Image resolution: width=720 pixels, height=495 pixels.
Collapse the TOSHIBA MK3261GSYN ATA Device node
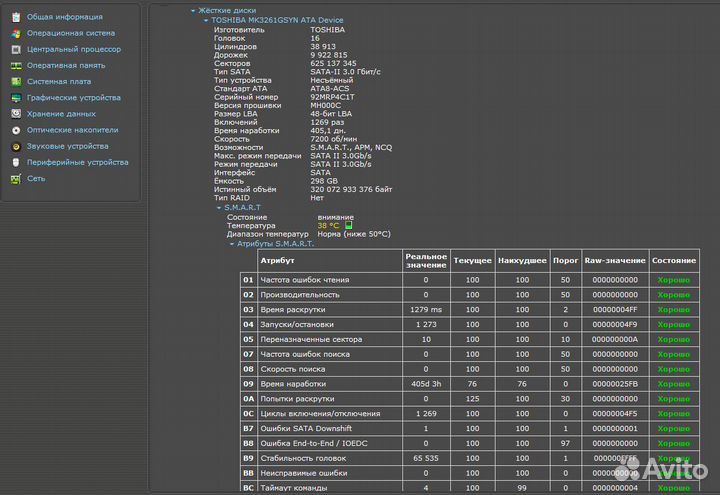point(205,20)
